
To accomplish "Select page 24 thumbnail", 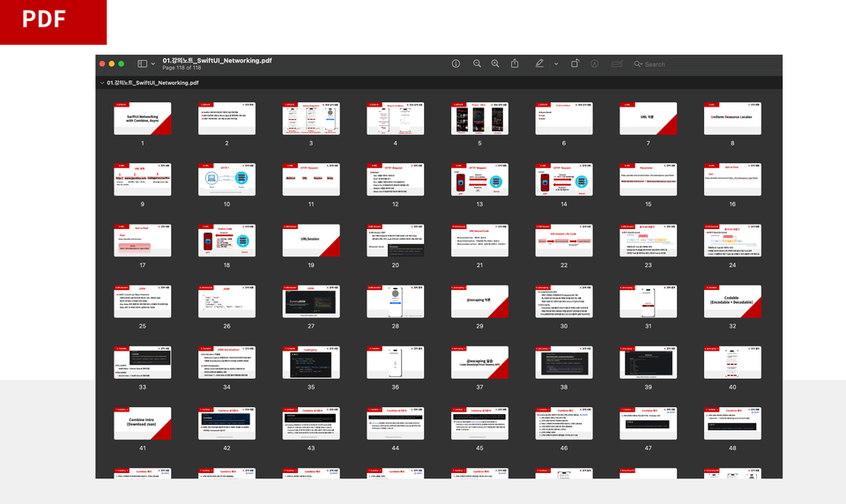I will [732, 241].
